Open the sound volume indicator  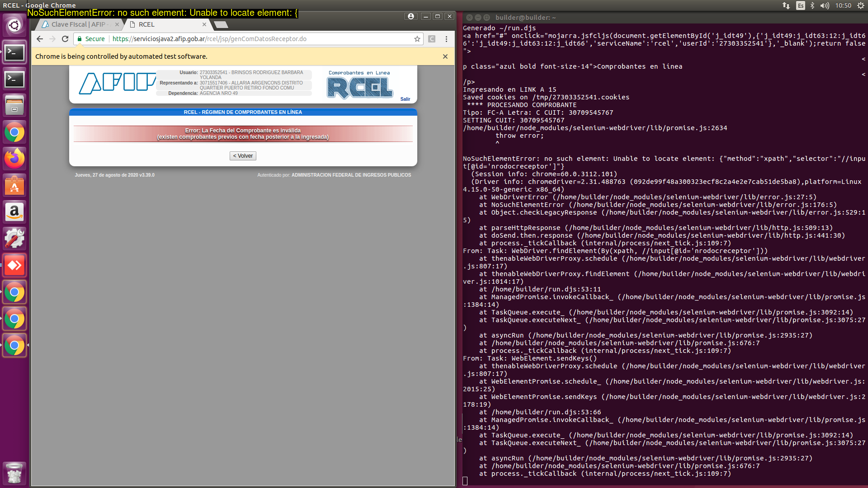[x=825, y=5]
